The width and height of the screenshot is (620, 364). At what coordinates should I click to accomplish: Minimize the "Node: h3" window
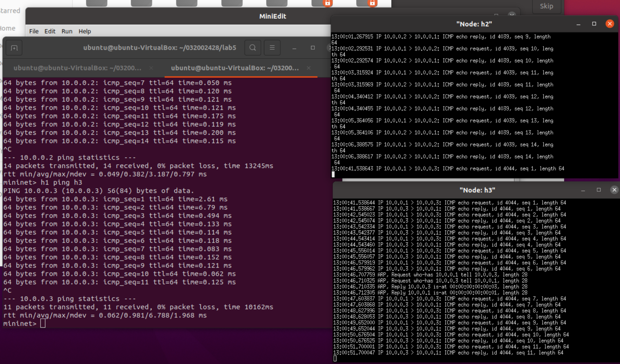(x=583, y=190)
